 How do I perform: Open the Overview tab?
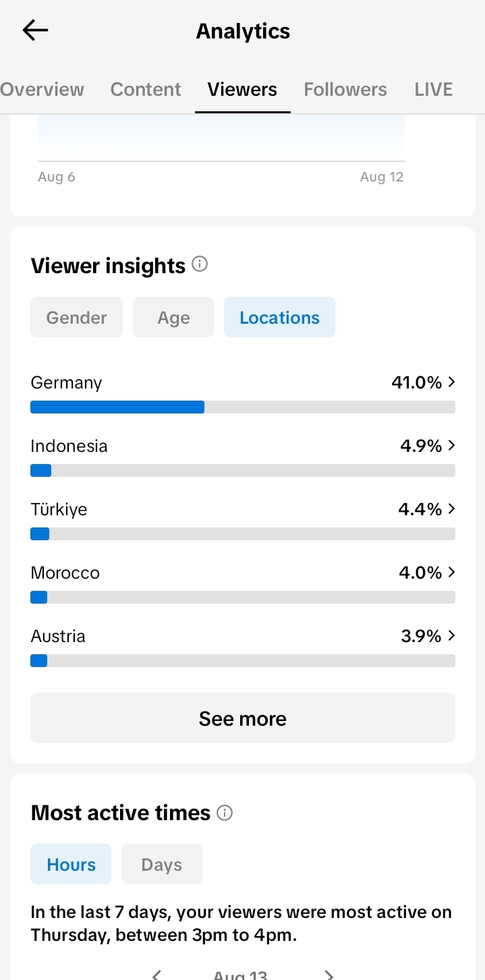tap(42, 89)
